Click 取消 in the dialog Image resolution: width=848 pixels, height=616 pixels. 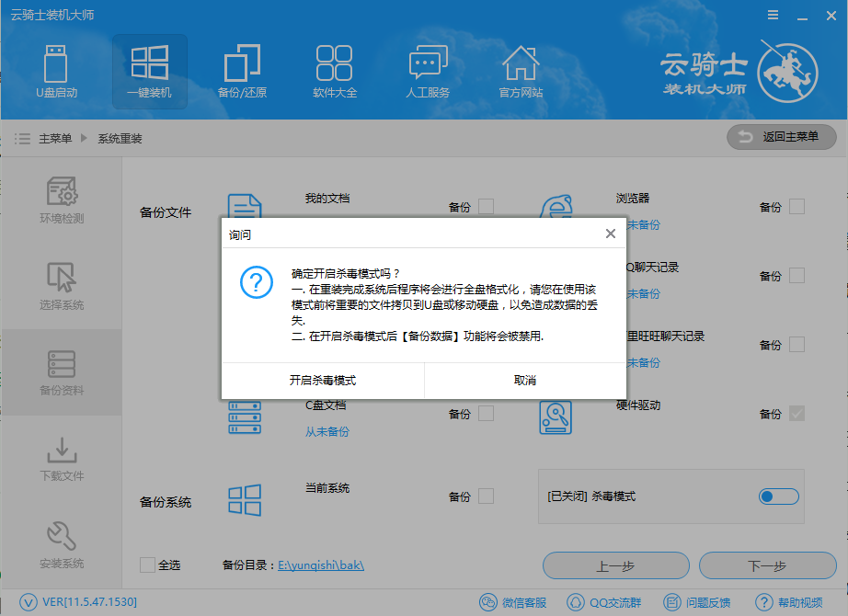[x=525, y=381]
